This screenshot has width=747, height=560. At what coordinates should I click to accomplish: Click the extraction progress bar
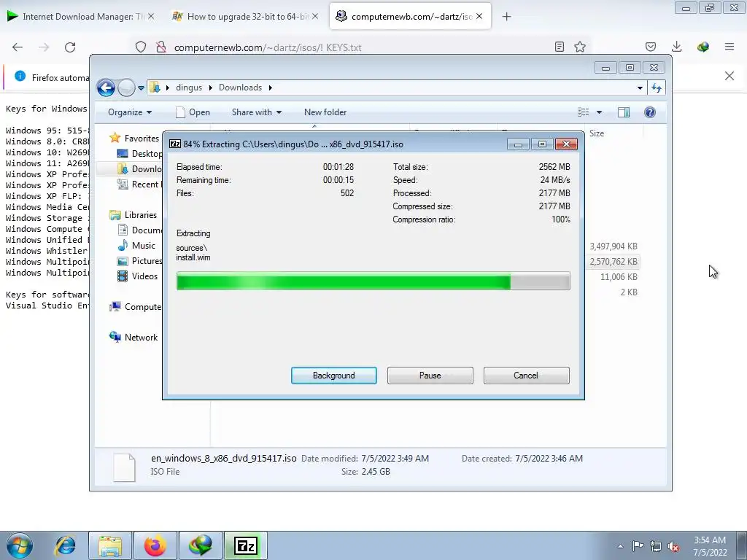[x=373, y=281]
